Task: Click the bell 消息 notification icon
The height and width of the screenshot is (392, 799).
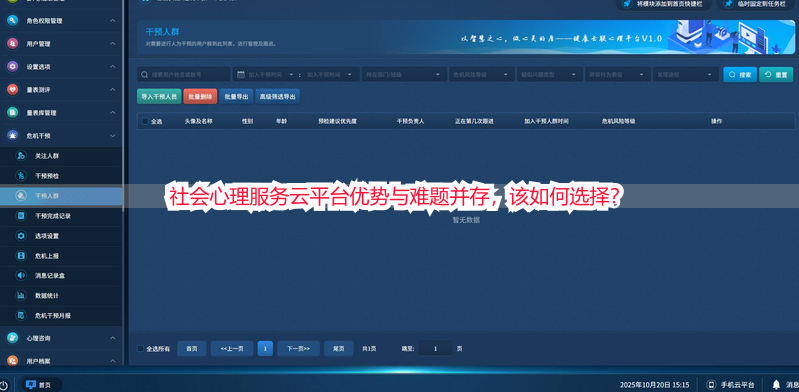Action: (x=776, y=384)
